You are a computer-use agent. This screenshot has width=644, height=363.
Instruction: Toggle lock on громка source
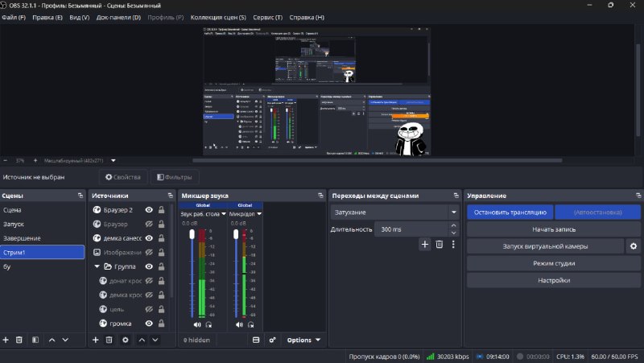point(162,324)
